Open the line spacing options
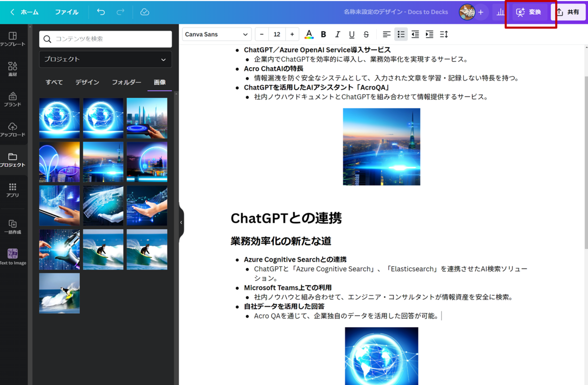 pyautogui.click(x=444, y=34)
